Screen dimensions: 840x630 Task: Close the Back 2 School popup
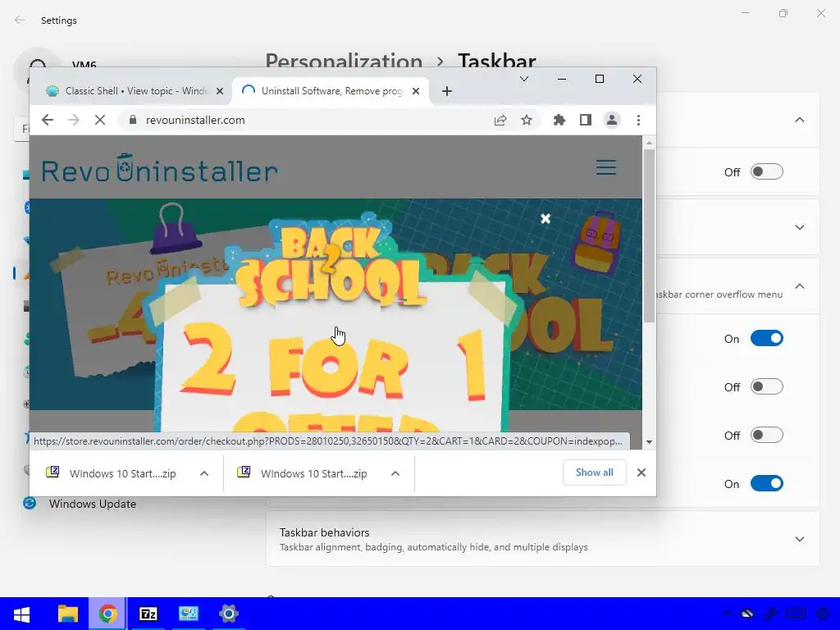click(x=546, y=218)
